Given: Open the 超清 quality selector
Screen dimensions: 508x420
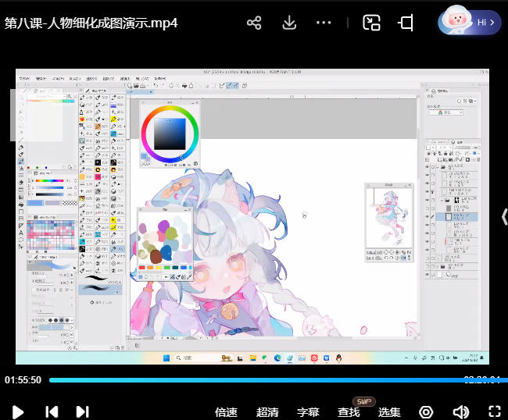Looking at the screenshot, I should point(267,412).
